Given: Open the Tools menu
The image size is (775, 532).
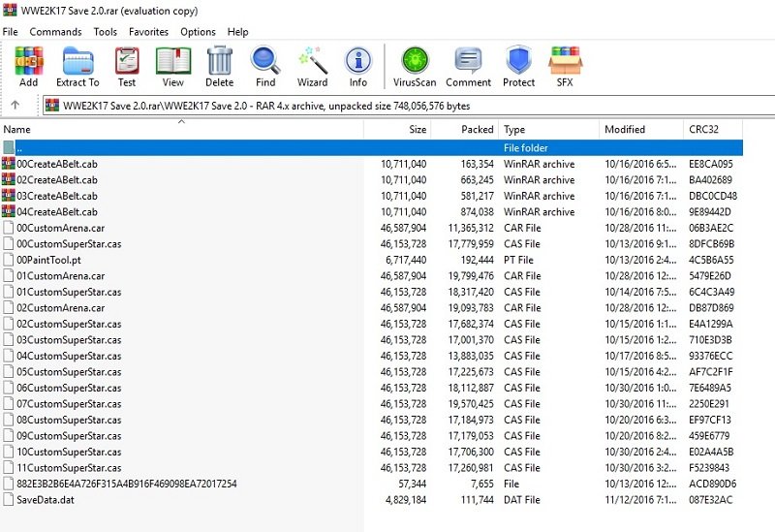Looking at the screenshot, I should point(106,32).
